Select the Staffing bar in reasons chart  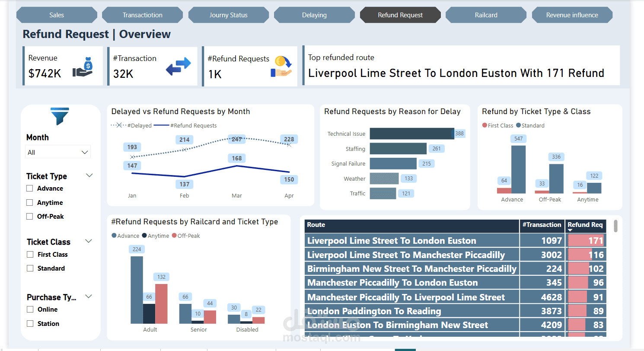click(x=398, y=149)
